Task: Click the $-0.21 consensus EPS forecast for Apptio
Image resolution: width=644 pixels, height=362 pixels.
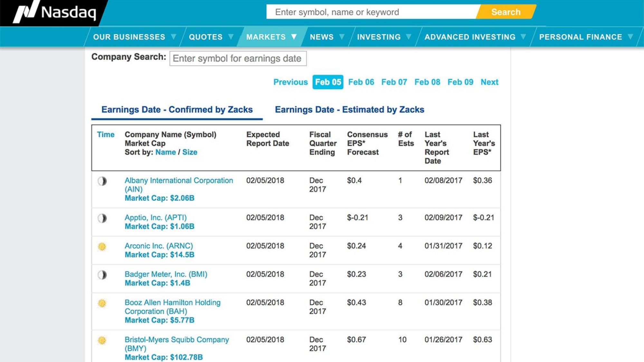Action: [x=357, y=218]
